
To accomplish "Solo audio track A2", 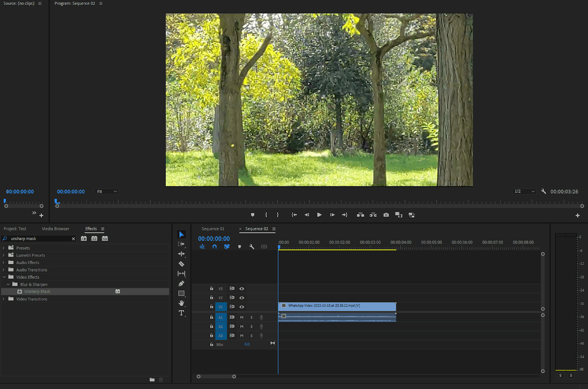I will pos(251,327).
